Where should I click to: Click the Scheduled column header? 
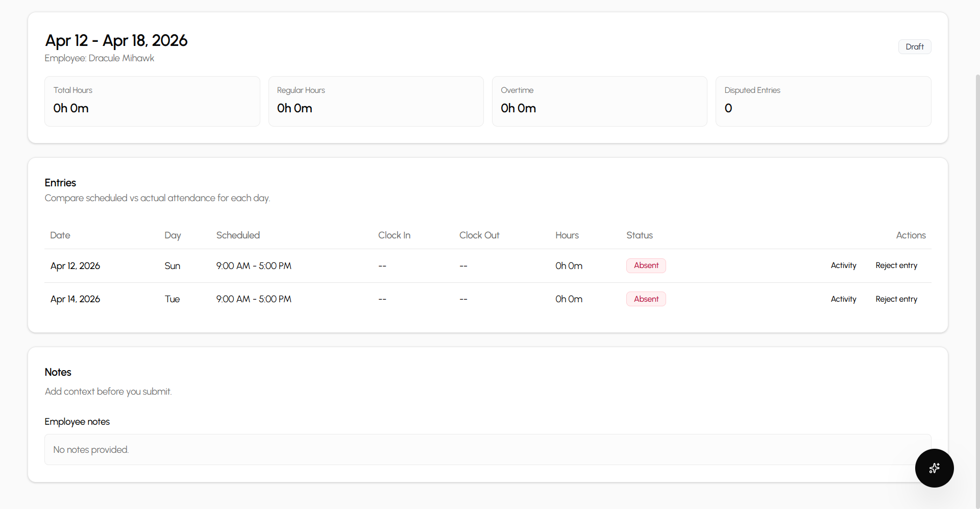point(238,235)
